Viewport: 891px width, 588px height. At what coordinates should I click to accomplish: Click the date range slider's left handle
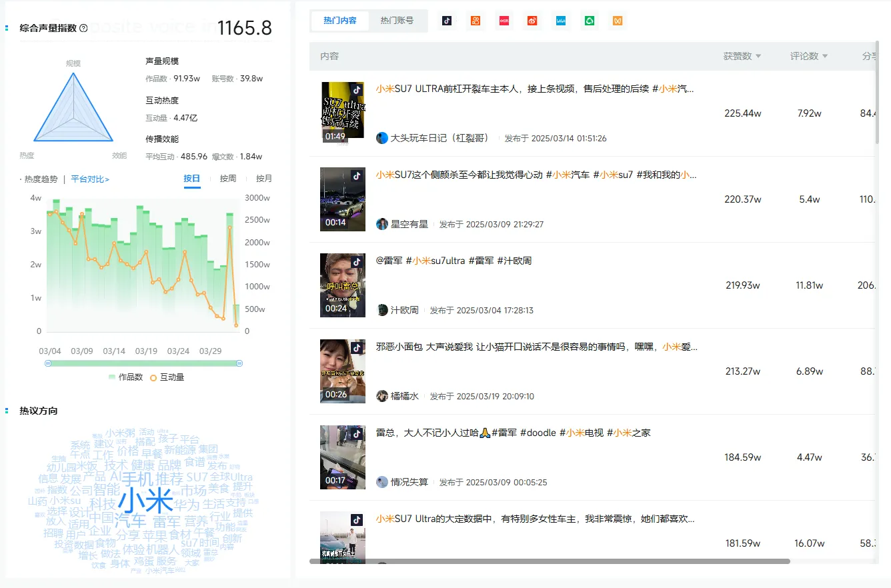coord(48,363)
